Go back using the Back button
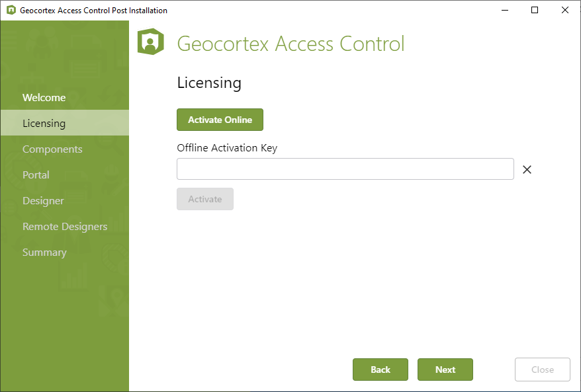 [380, 370]
